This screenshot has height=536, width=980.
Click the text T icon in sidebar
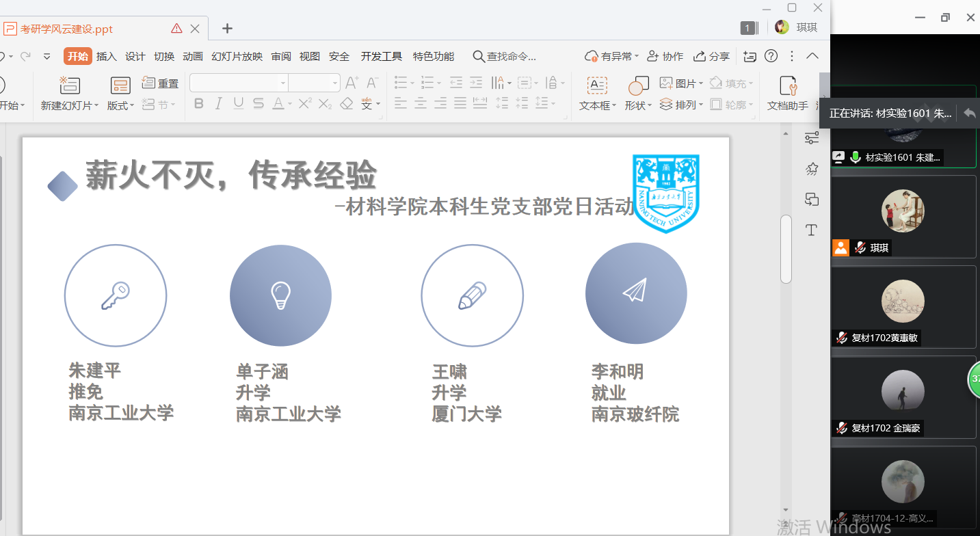812,230
